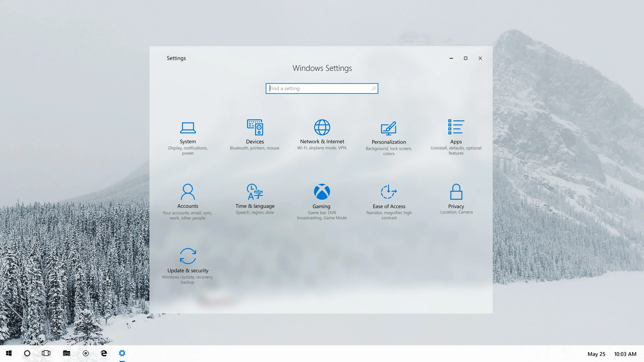The image size is (644, 362).
Task: Open Task View from taskbar
Action: (46, 353)
